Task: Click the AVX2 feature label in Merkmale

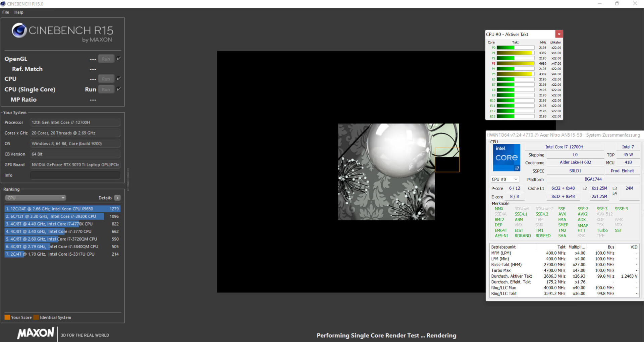Action: tap(582, 214)
